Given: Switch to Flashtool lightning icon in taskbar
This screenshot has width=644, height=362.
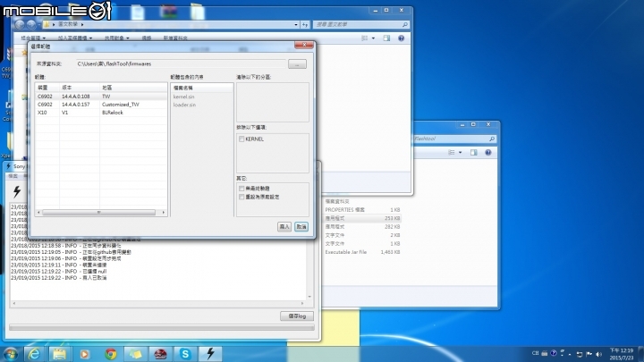Looking at the screenshot, I should pos(210,354).
